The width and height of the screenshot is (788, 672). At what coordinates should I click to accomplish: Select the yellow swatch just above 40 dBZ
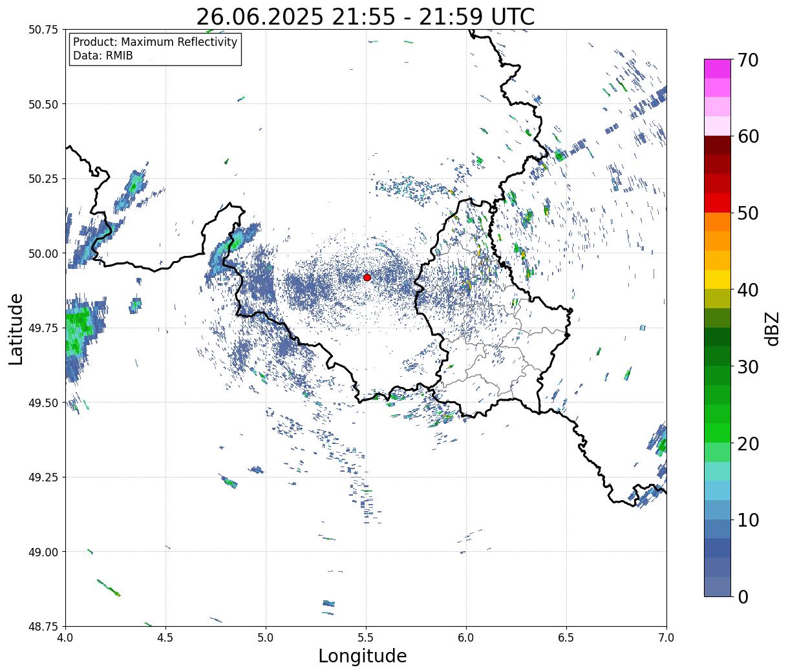click(x=718, y=279)
